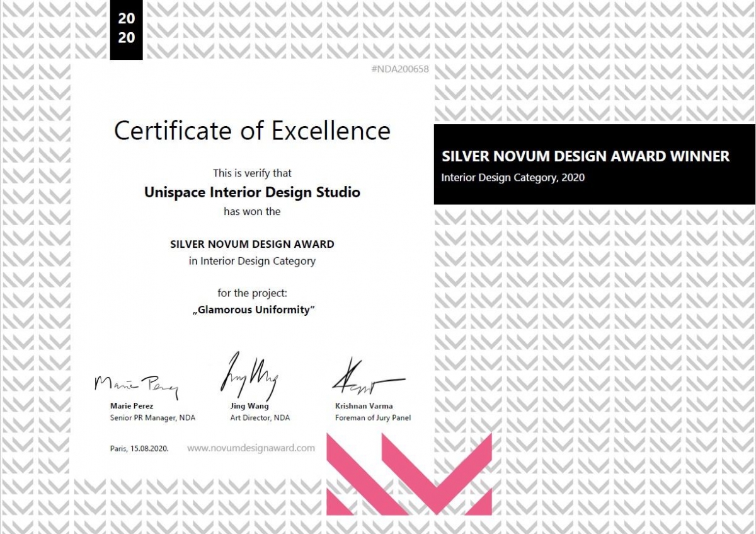The width and height of the screenshot is (756, 534).
Task: Click the Marie Perez printed name
Action: pyautogui.click(x=132, y=406)
